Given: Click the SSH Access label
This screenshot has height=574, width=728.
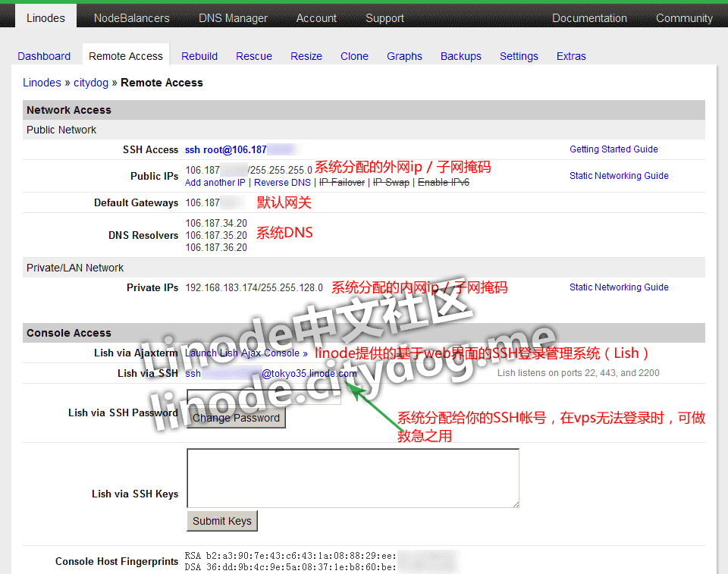Looking at the screenshot, I should coord(150,149).
